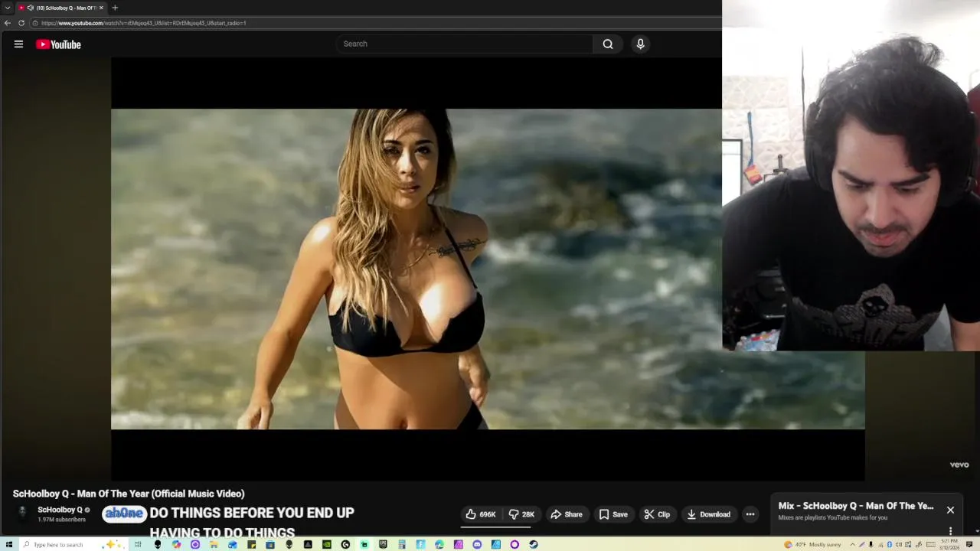Expand the tab search dropdown arrow

[x=7, y=8]
